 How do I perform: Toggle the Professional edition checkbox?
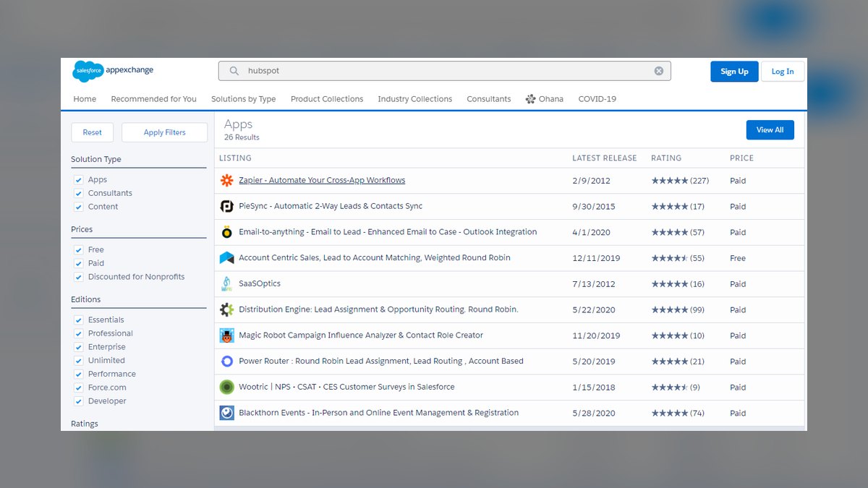[79, 333]
